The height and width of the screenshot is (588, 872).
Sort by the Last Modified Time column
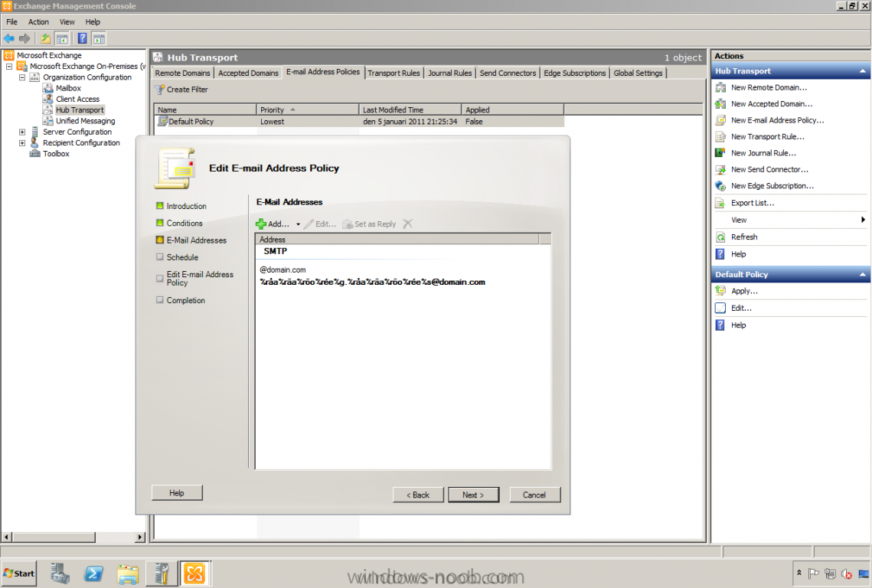point(410,109)
